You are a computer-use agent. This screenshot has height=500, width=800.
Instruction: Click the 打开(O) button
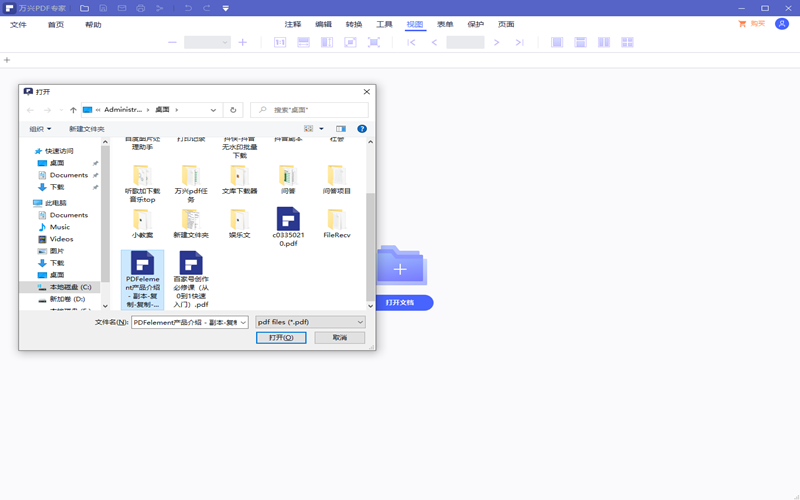[x=281, y=338]
